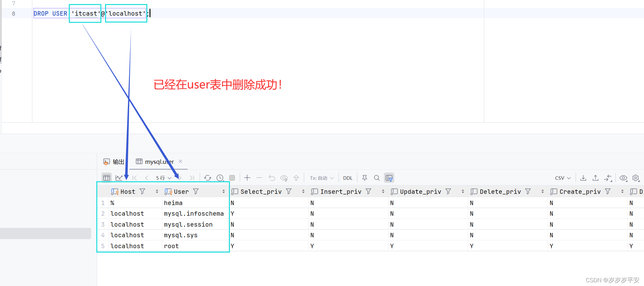This screenshot has width=644, height=286.
Task: Place cursor on the DROP keyword
Action: click(41, 13)
